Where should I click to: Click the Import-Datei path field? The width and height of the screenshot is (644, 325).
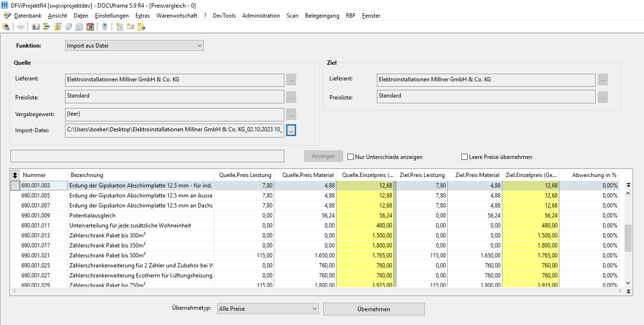click(174, 130)
